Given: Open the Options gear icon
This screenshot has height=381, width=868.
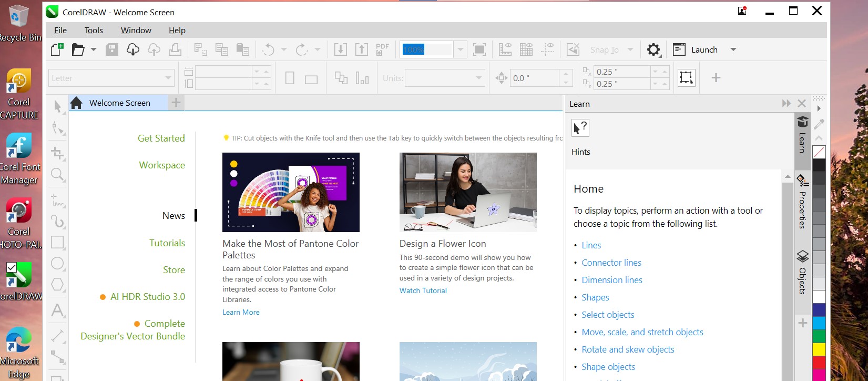Looking at the screenshot, I should point(653,49).
